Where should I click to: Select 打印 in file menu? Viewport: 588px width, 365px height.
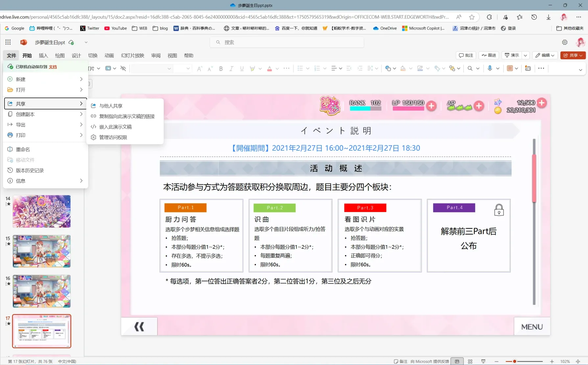coord(45,135)
